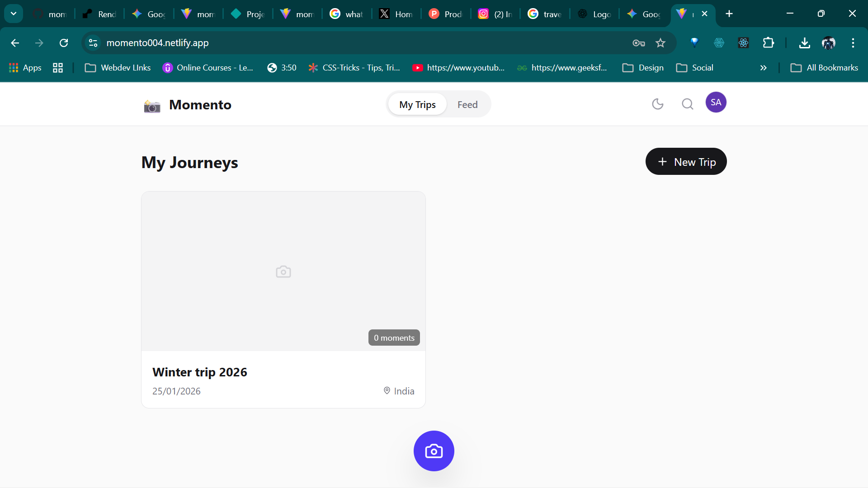This screenshot has height=488, width=868.
Task: Open the All Bookmarks folder
Action: point(824,67)
